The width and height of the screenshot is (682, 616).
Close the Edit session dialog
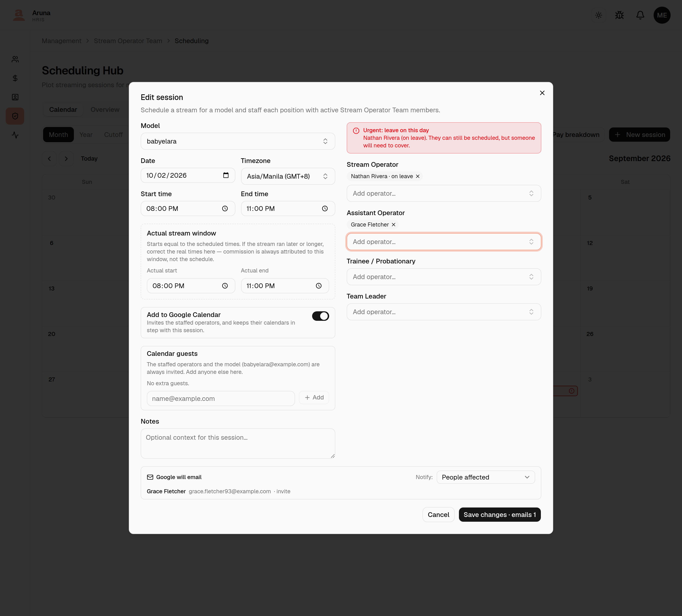(x=542, y=93)
